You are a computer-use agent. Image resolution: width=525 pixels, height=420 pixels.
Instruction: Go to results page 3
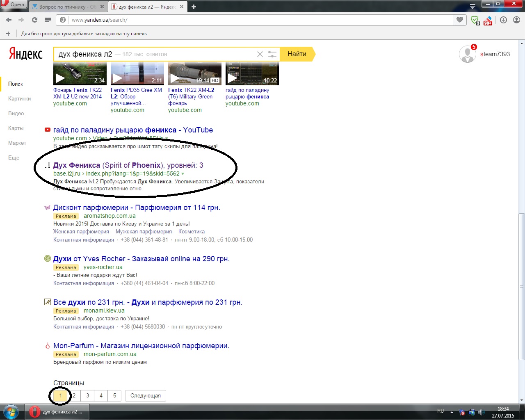[x=87, y=396]
